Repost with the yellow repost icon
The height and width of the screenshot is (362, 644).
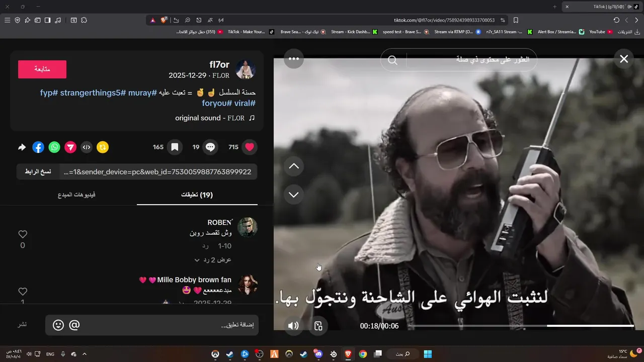103,147
